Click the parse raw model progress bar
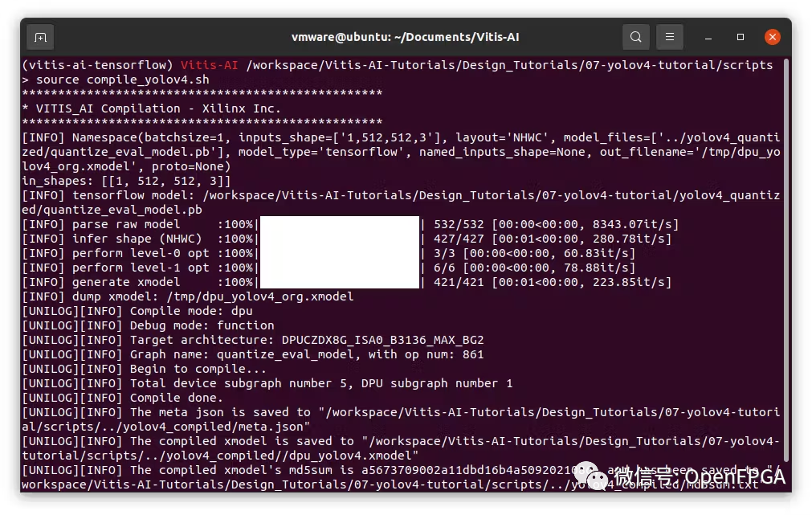 tap(339, 224)
